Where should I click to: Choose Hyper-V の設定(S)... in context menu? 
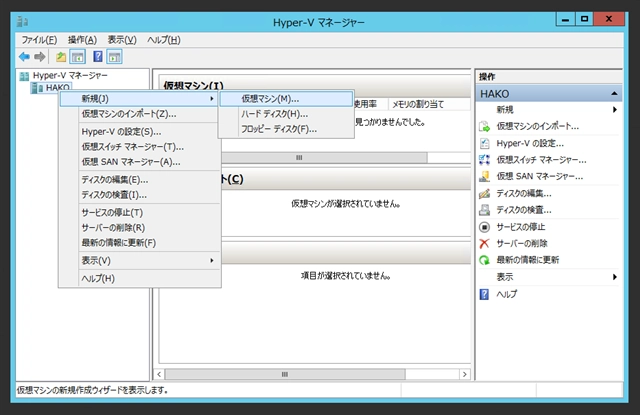140,132
